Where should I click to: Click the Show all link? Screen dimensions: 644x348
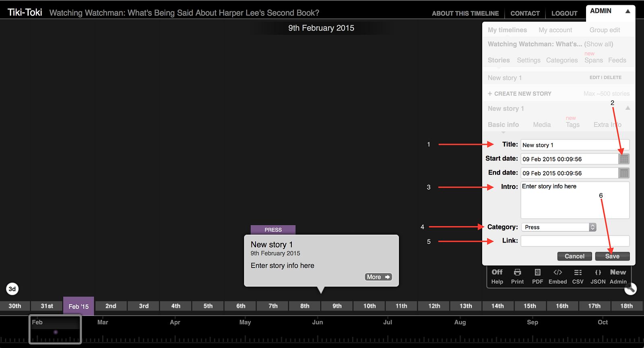point(599,44)
